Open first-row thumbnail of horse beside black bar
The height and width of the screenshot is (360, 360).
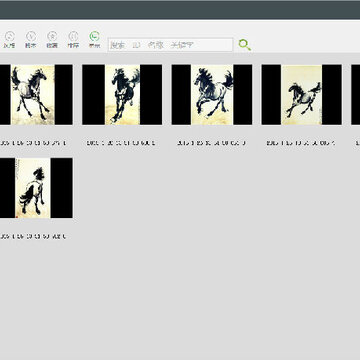tap(36, 95)
